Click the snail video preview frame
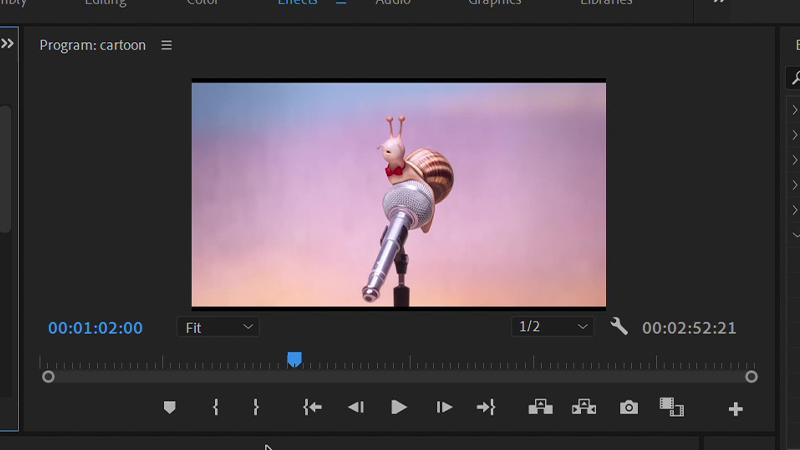800x450 pixels. [398, 194]
